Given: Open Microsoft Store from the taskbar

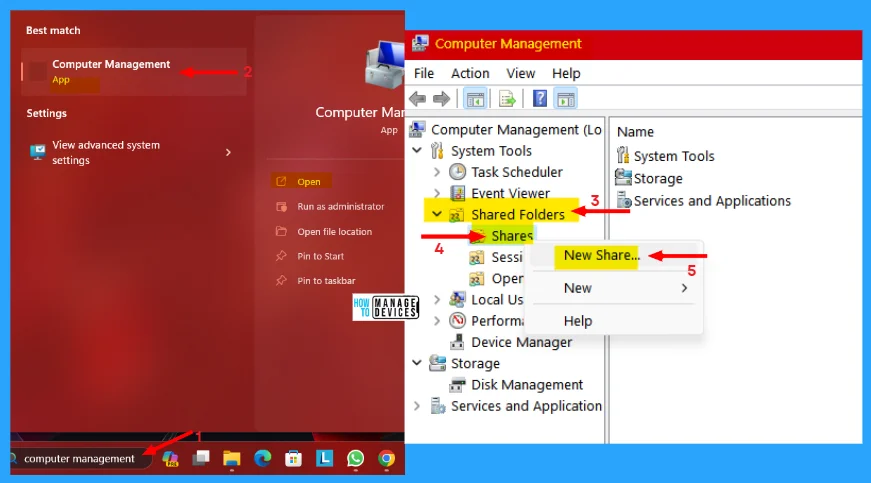Looking at the screenshot, I should (x=293, y=459).
